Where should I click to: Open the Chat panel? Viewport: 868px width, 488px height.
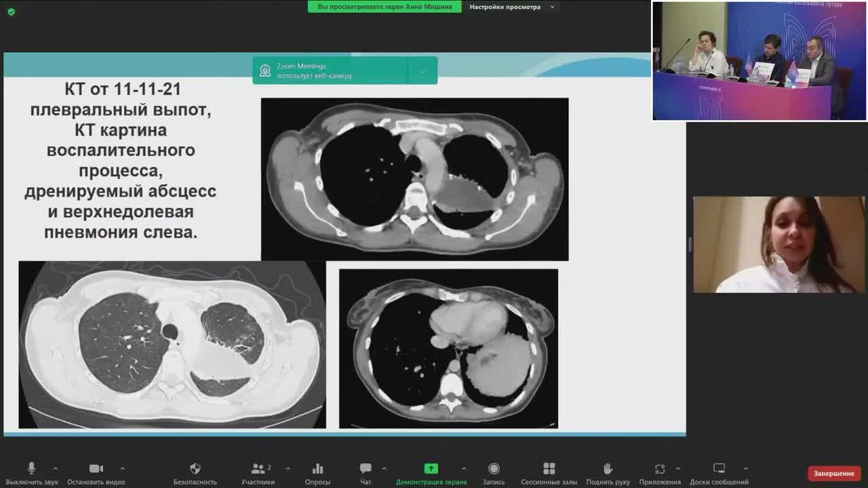[x=366, y=469]
